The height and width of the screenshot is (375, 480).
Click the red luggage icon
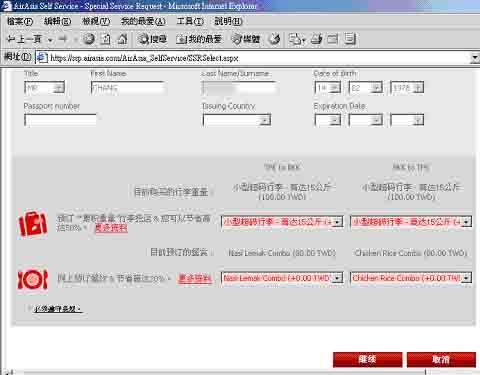[32, 223]
